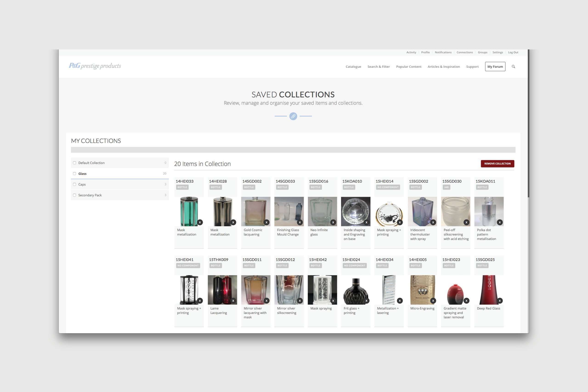
Task: Open thumbnail of 15HEI042 Mask spraying
Action: (322, 290)
